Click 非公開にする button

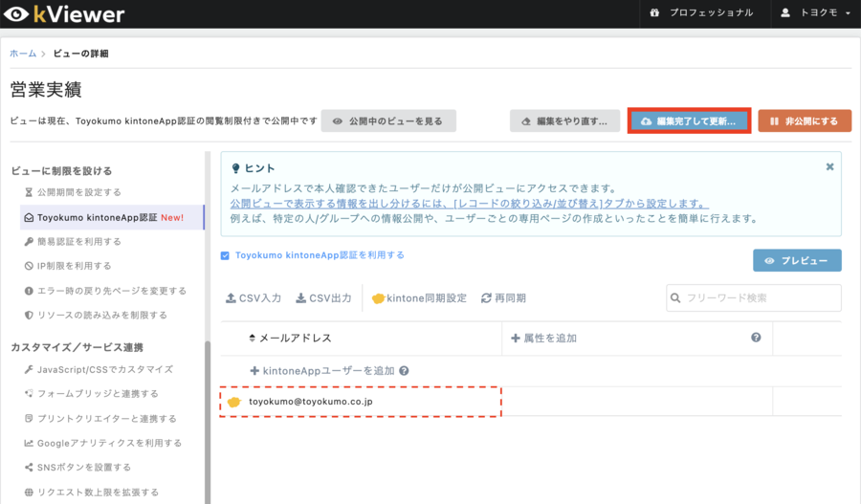pos(805,121)
